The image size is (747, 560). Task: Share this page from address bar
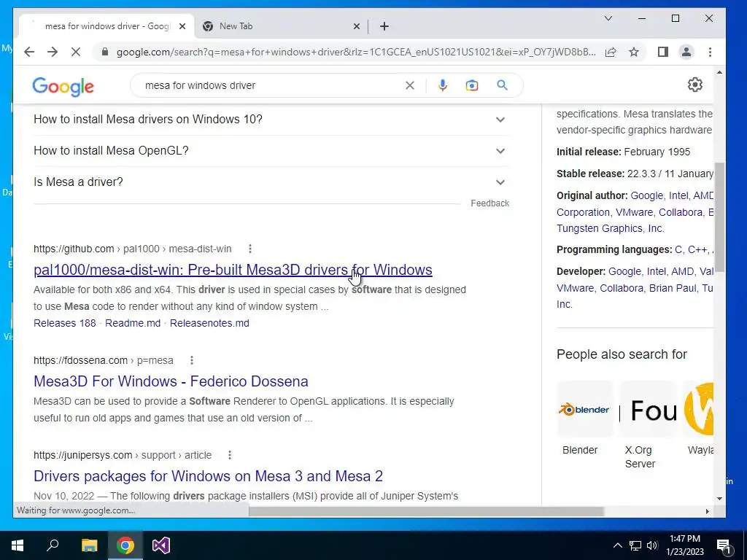pos(611,52)
